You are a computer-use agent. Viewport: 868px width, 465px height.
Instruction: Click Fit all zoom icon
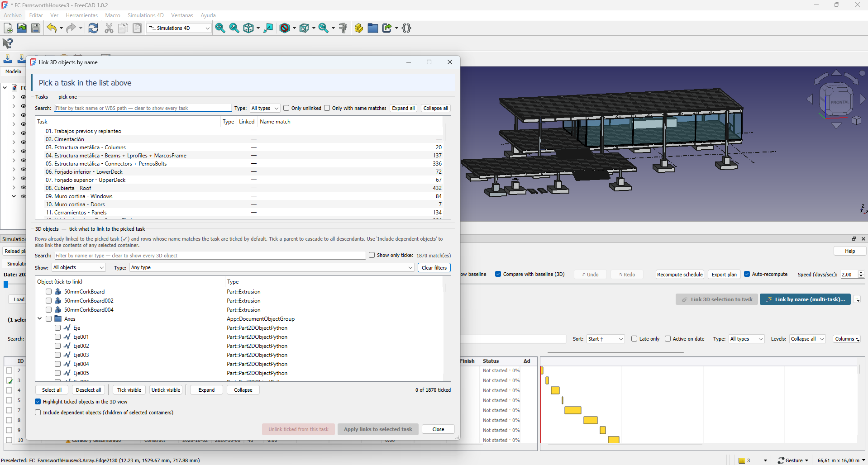point(220,28)
